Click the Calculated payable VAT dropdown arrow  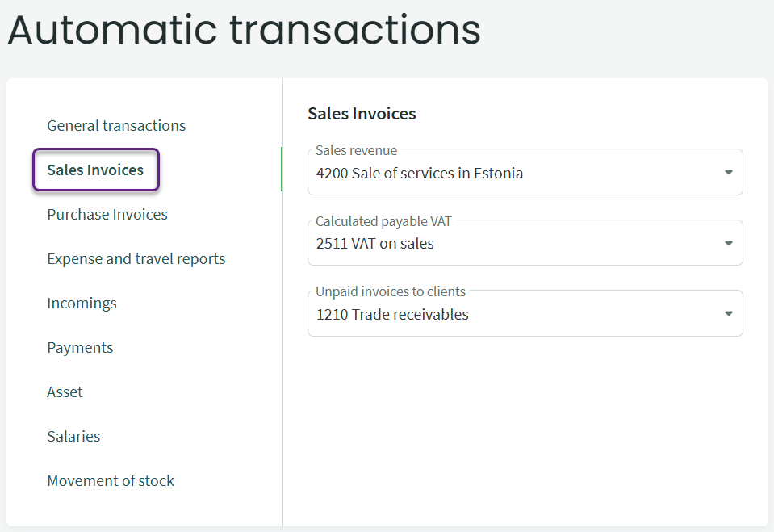click(728, 243)
